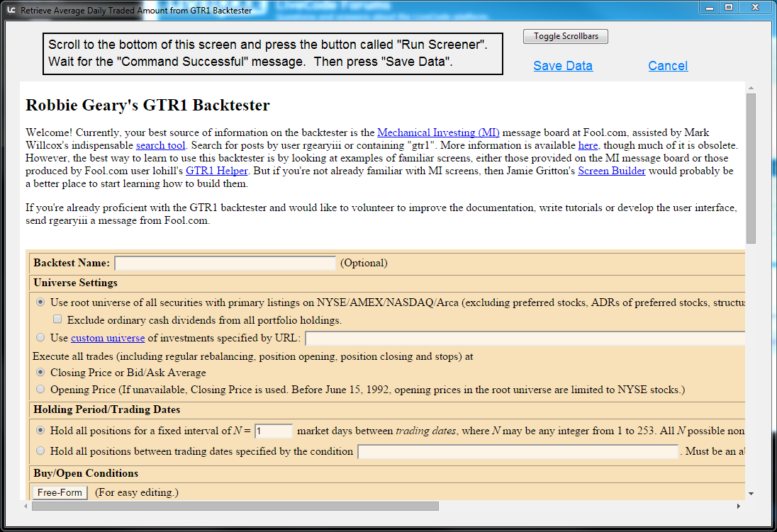Select 'Closing Price or Bid/Ask Average' radio
The height and width of the screenshot is (532, 777).
(x=40, y=372)
